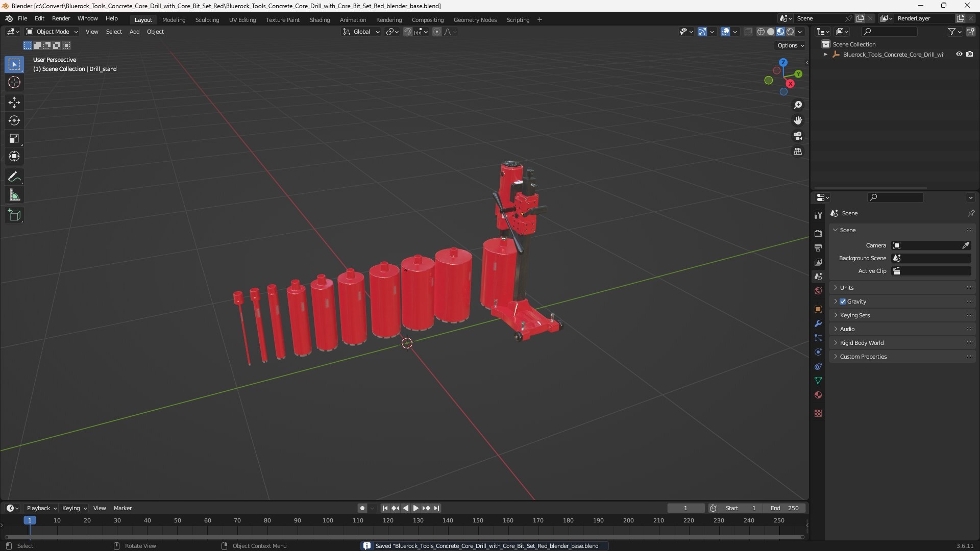Open the Texture properties checker icon
Image resolution: width=980 pixels, height=551 pixels.
(818, 413)
